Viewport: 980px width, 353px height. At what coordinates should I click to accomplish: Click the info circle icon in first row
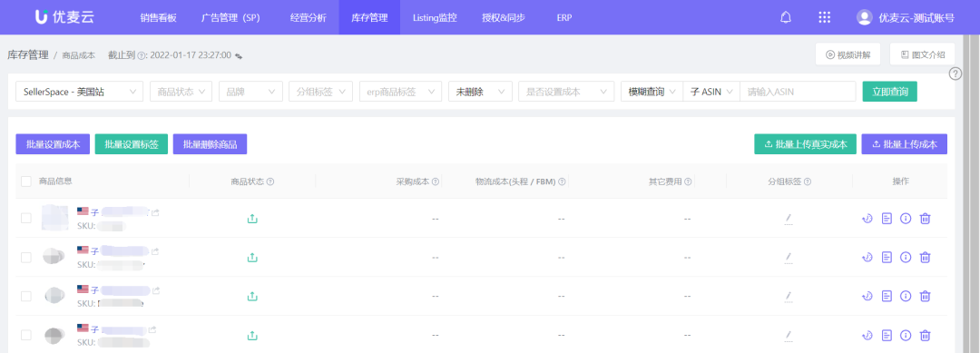point(906,219)
